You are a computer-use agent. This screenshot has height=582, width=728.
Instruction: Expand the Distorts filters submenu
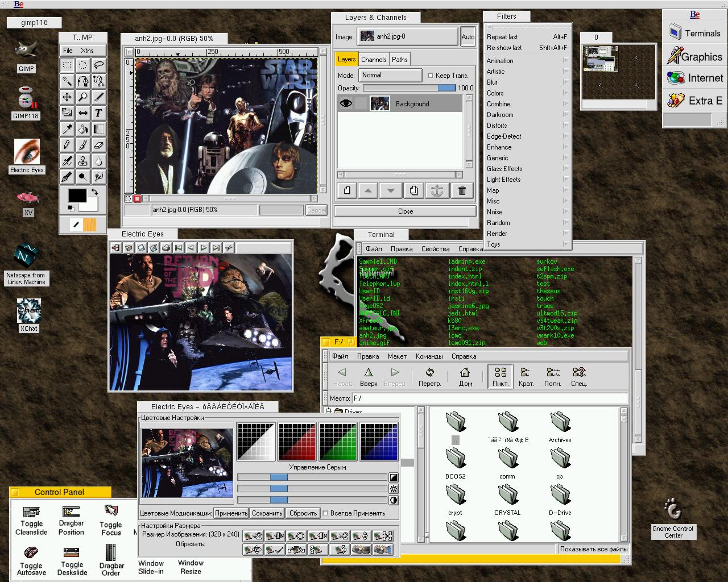pos(527,126)
